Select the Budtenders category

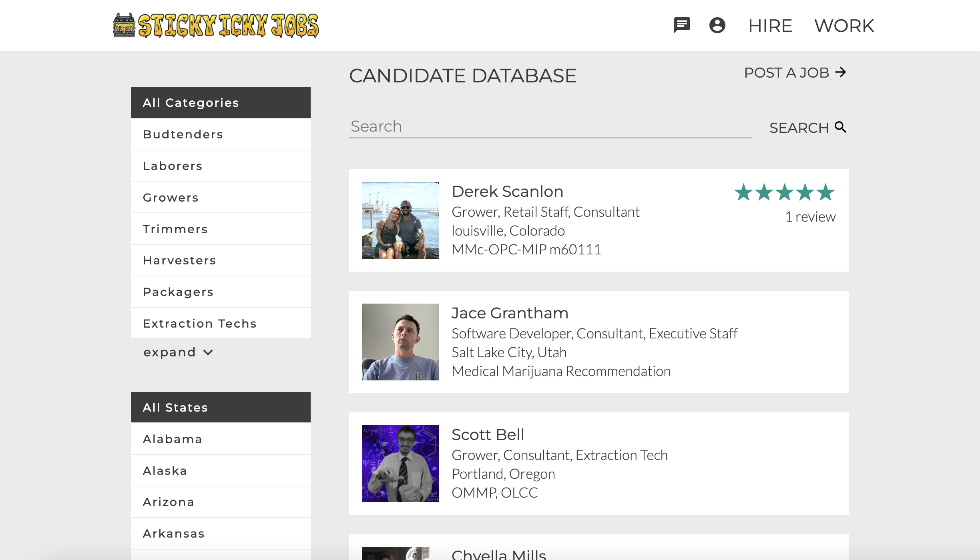(221, 134)
